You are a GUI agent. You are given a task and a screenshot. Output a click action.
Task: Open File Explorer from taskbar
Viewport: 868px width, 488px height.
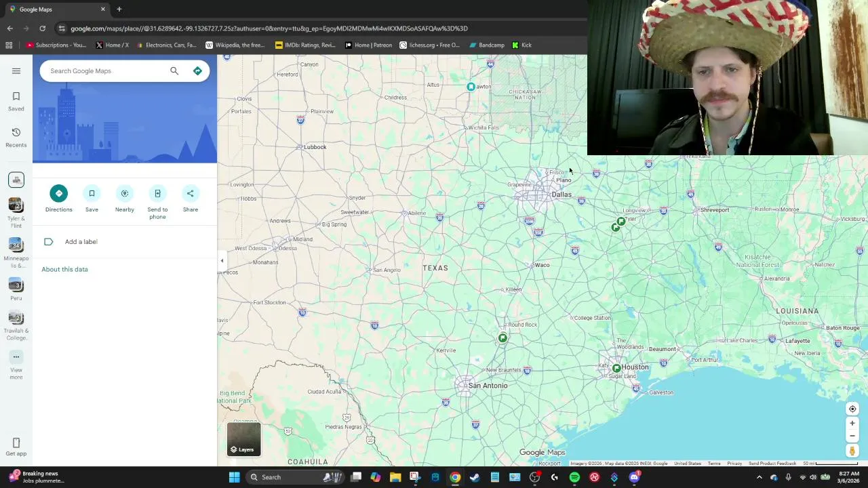tap(395, 477)
